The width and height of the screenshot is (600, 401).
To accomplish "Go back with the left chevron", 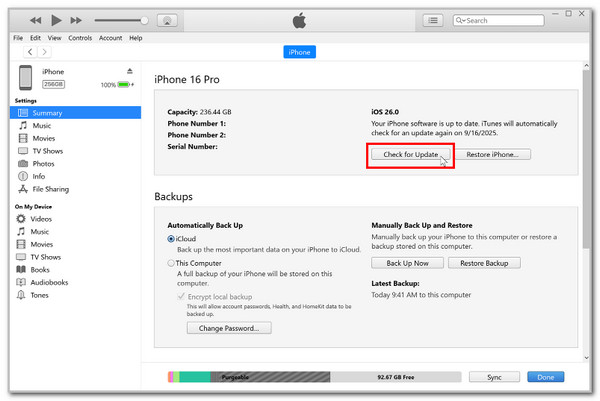I will 30,52.
